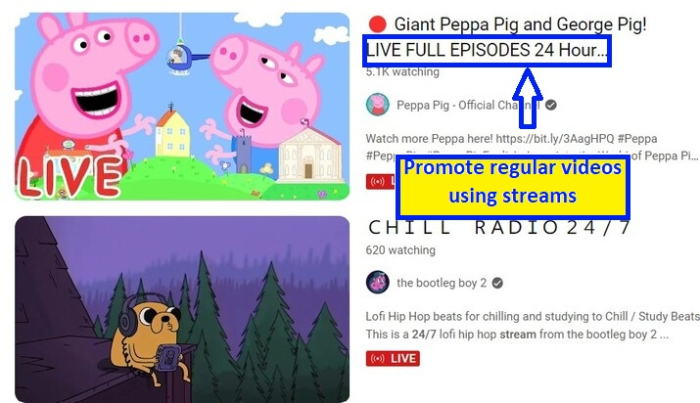Click the 620 watching viewer count

pyautogui.click(x=400, y=250)
